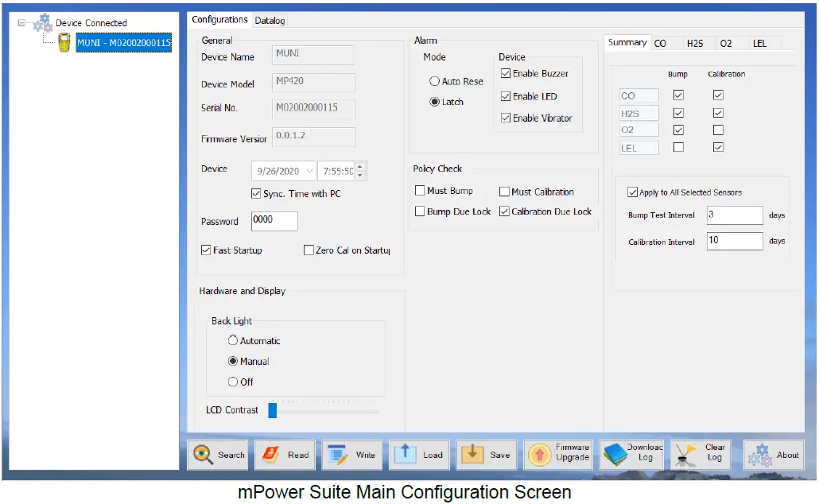Uncheck Enable Vibrator
The image size is (819, 504).
[506, 118]
